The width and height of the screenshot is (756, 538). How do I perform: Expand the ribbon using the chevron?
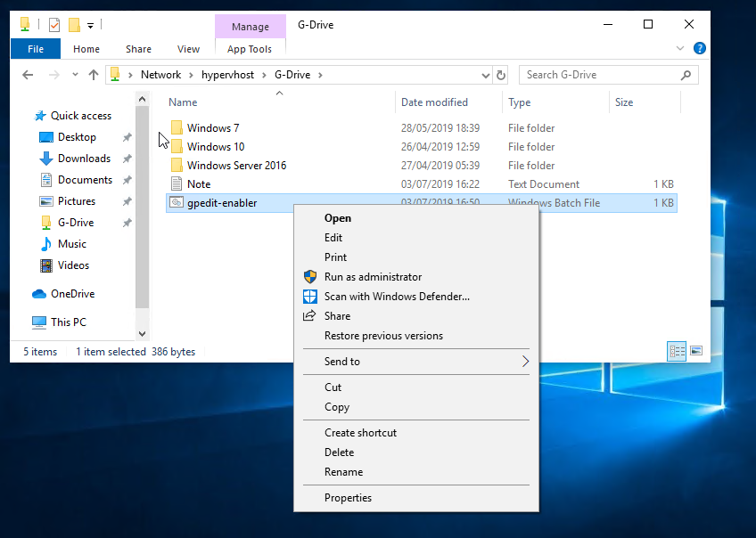(680, 48)
